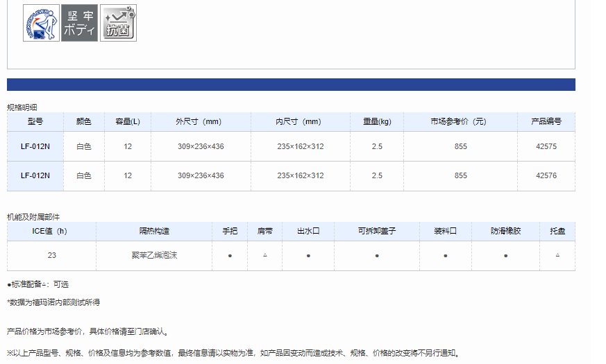Click the 容量(L) column header
This screenshot has height=364, width=606.
(x=128, y=121)
